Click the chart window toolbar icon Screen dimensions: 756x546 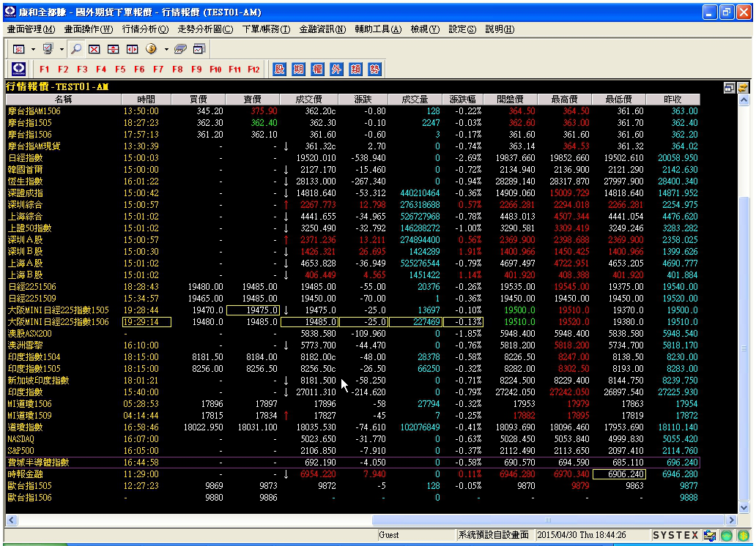click(x=199, y=49)
